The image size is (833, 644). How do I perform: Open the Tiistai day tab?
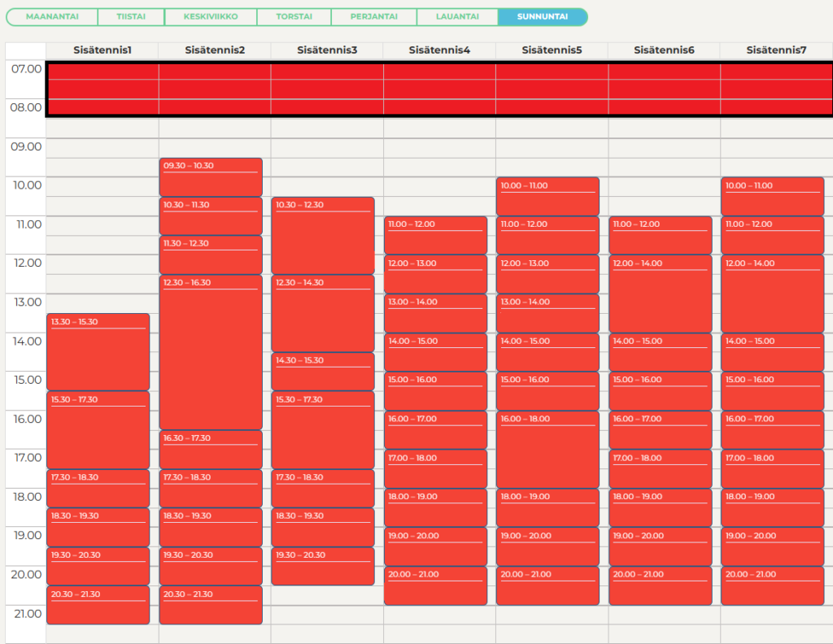131,16
